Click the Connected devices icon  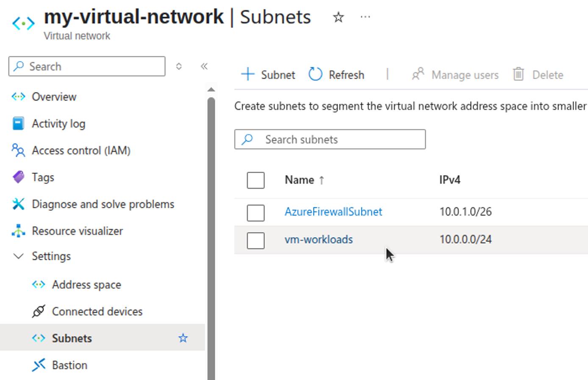click(x=38, y=311)
